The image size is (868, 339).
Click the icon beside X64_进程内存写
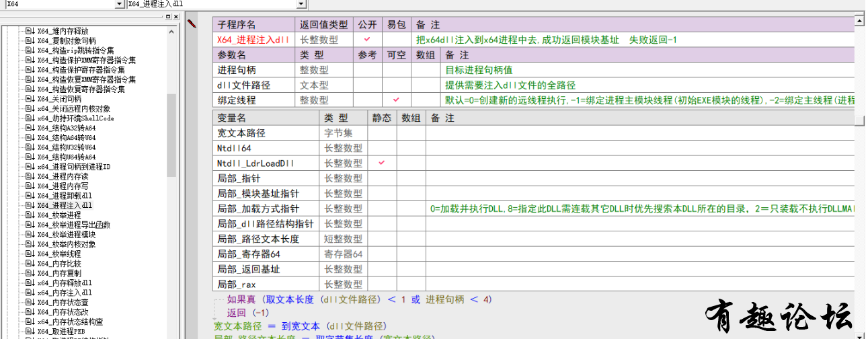30,186
